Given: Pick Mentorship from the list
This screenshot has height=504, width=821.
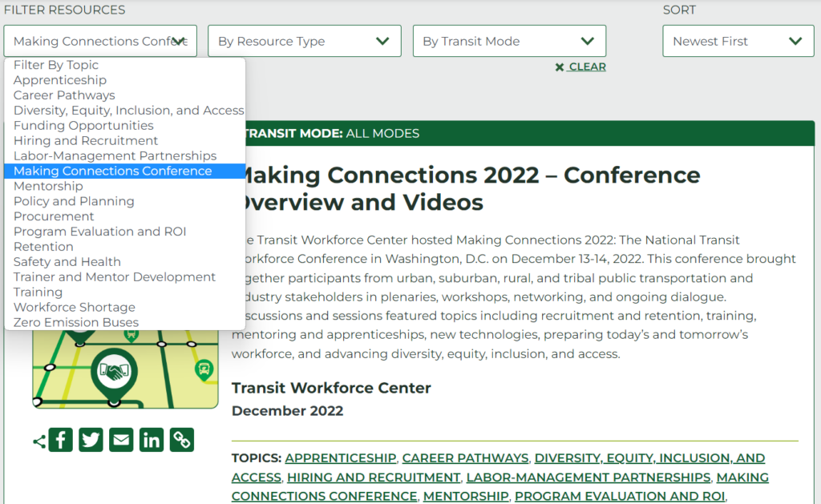Looking at the screenshot, I should click(x=124, y=187).
